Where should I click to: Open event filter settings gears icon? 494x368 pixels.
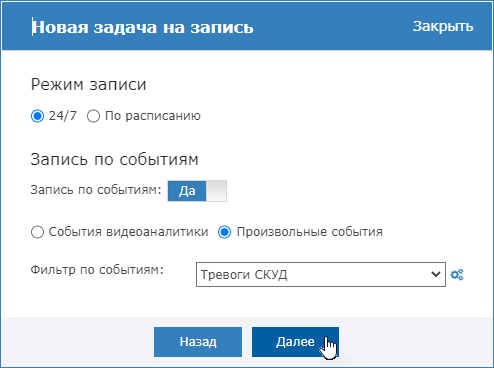point(457,275)
